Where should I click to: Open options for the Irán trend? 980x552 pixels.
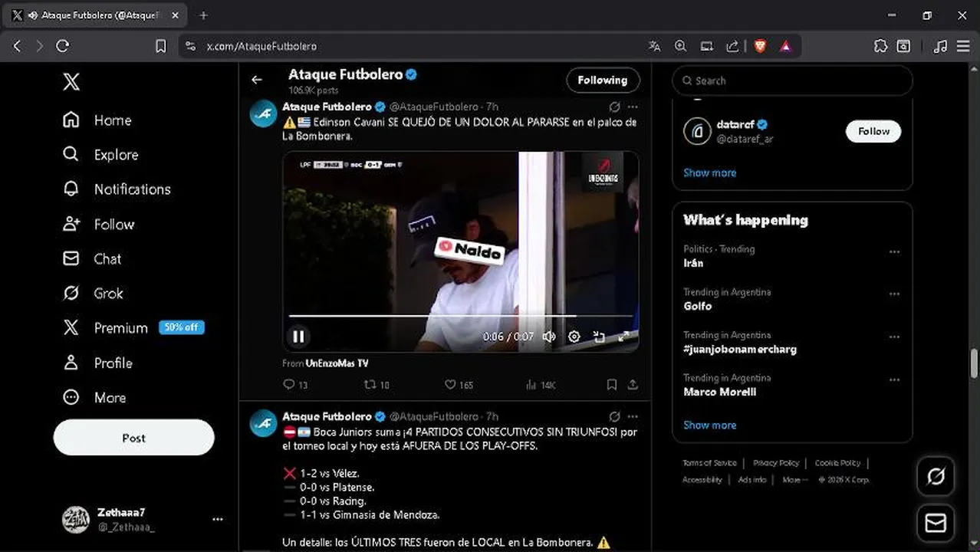[x=894, y=251]
